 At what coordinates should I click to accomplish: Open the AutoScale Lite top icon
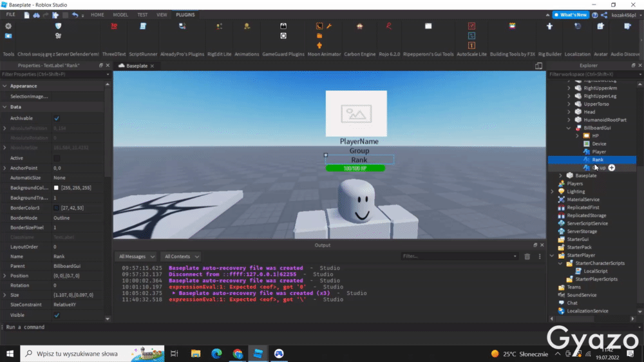point(471,26)
